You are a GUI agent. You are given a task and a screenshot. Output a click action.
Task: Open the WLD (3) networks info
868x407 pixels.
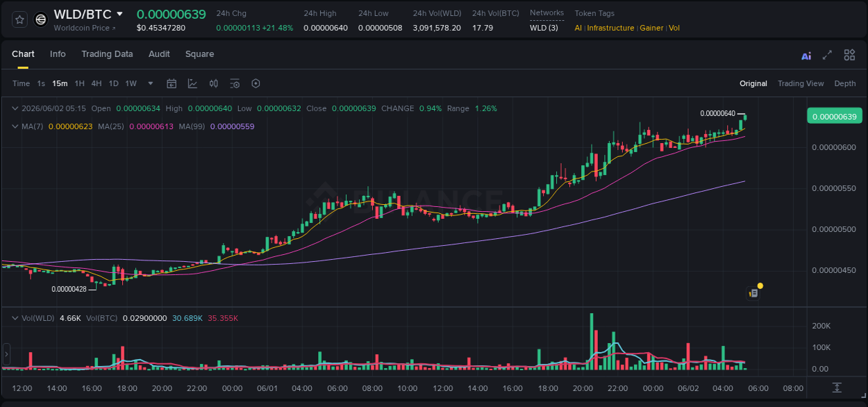coord(544,28)
